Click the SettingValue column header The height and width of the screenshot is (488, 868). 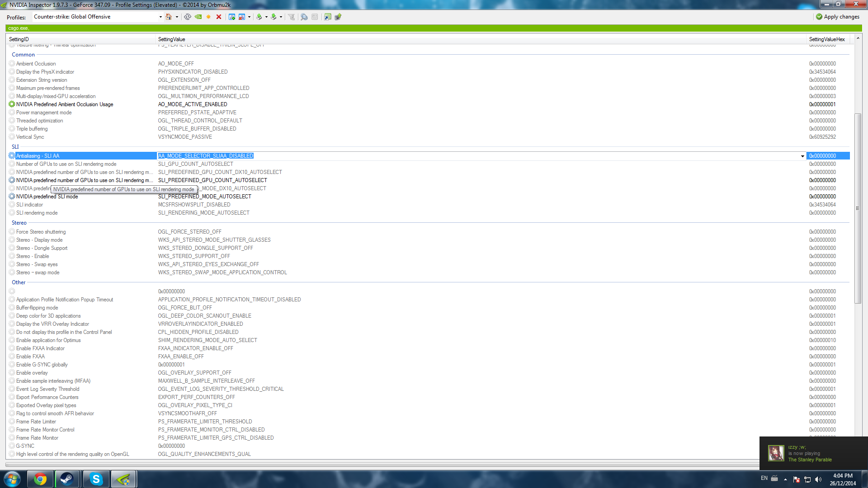481,39
